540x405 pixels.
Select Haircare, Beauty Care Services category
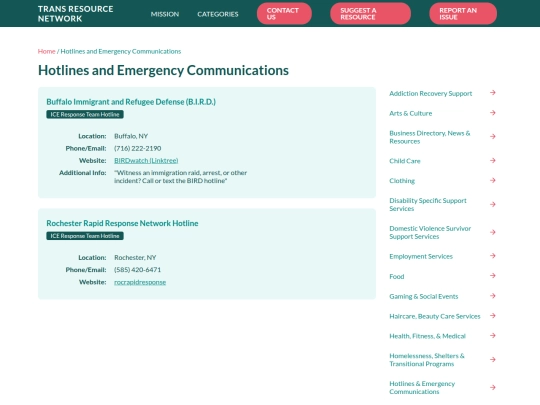(x=435, y=316)
